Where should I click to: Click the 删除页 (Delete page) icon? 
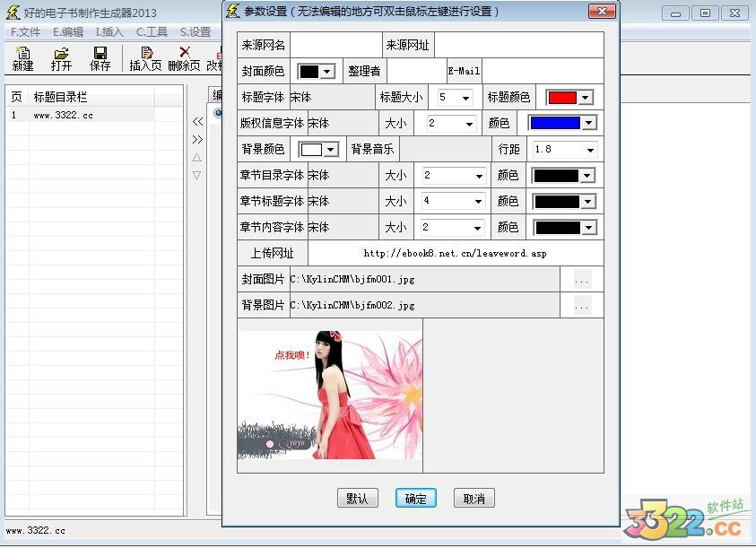(x=185, y=58)
